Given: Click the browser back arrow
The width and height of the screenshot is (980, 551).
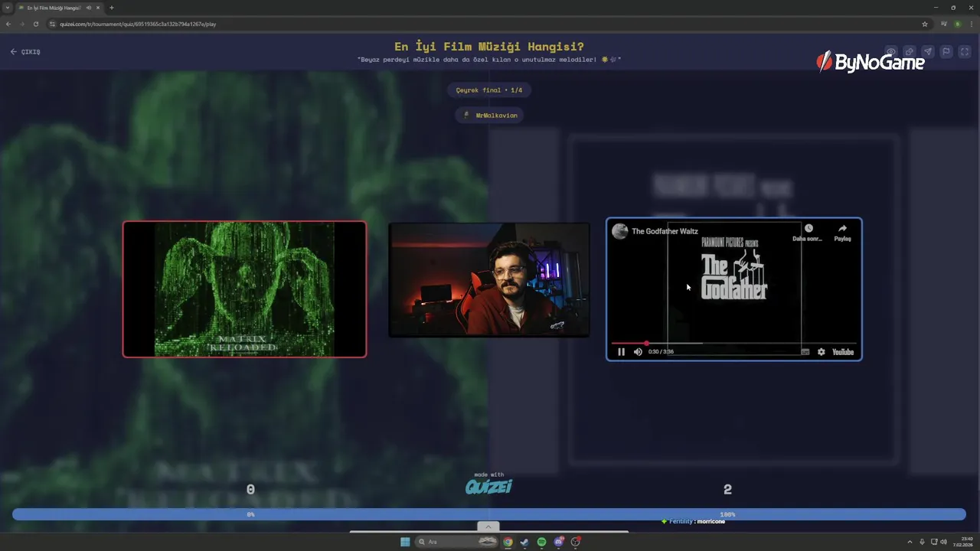Looking at the screenshot, I should click(8, 24).
